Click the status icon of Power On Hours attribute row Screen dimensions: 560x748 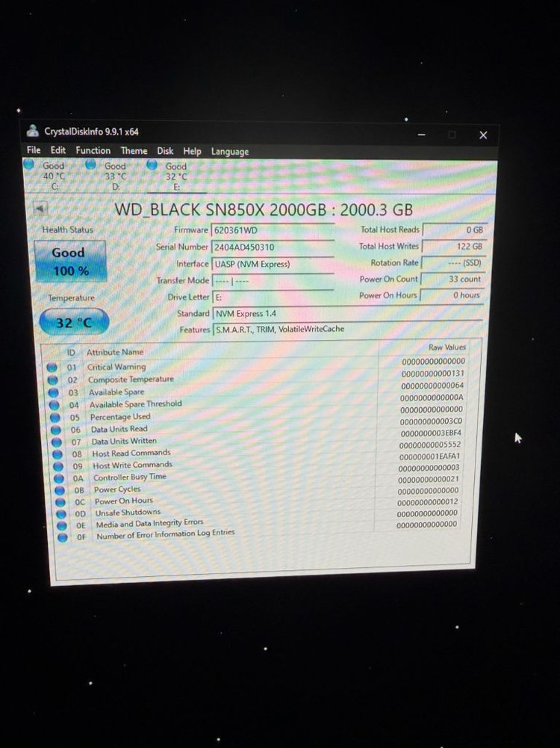pyautogui.click(x=60, y=502)
